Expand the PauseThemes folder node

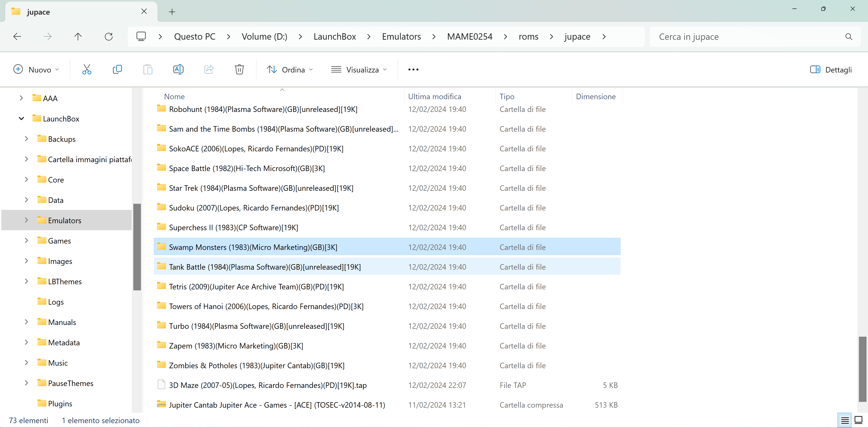(x=26, y=383)
